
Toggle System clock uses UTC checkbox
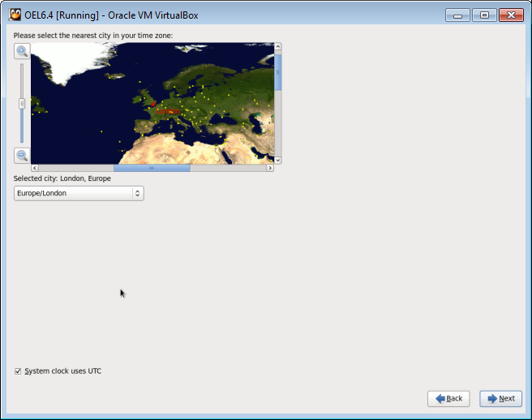(x=18, y=371)
